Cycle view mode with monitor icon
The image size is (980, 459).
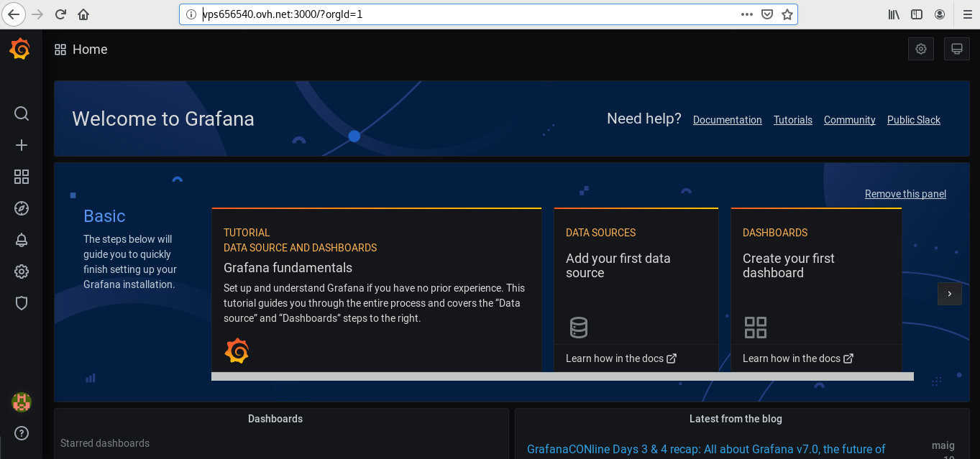[x=957, y=49]
